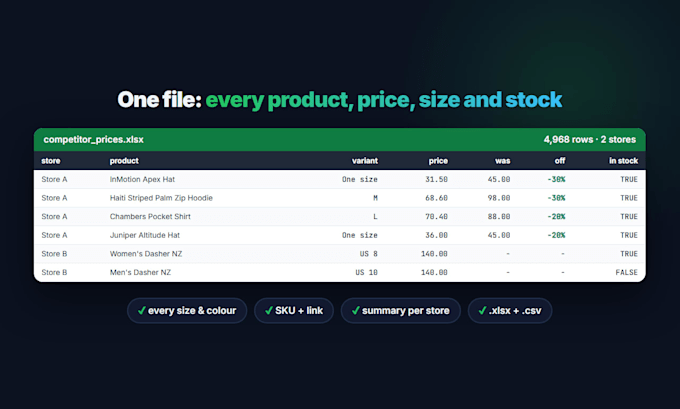The height and width of the screenshot is (409, 680).
Task: Click price 140.00 in Men's Dasher row
Action: coord(434,273)
